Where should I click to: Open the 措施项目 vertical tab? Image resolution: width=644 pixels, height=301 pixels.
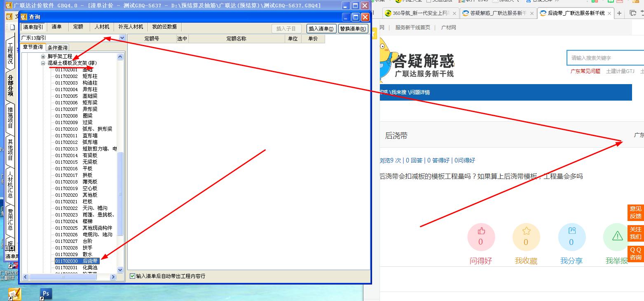tap(10, 118)
